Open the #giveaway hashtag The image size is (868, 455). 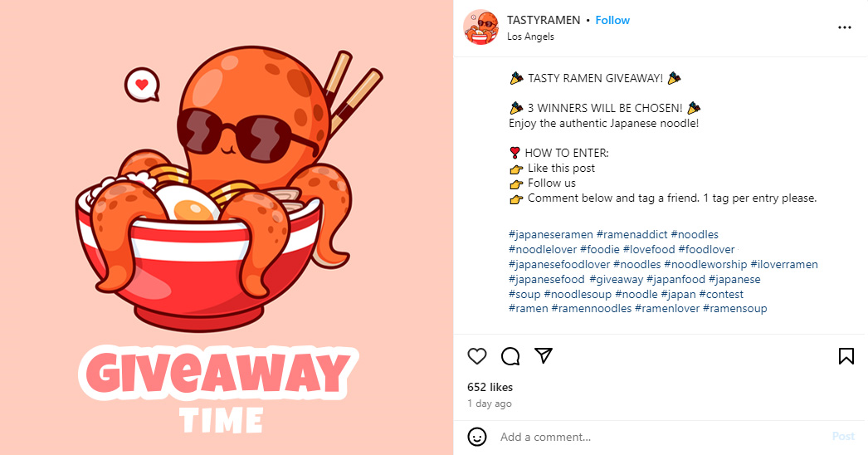tap(616, 279)
